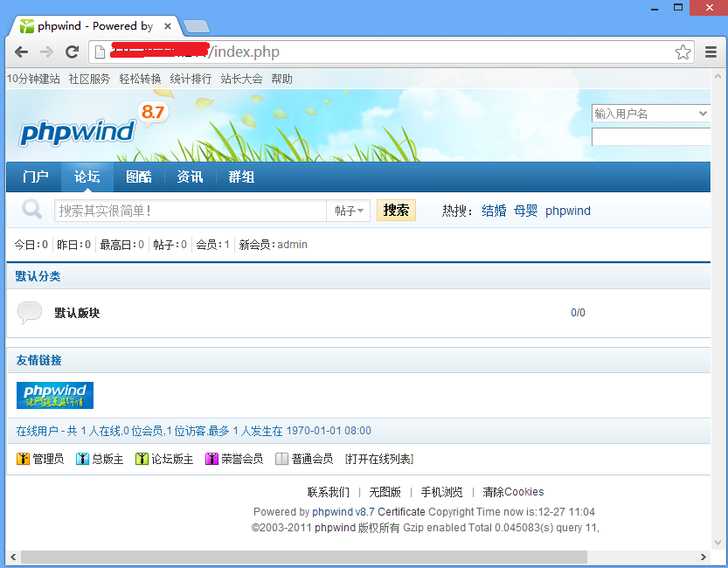
Task: Click the hot search term 母婴
Action: (525, 211)
